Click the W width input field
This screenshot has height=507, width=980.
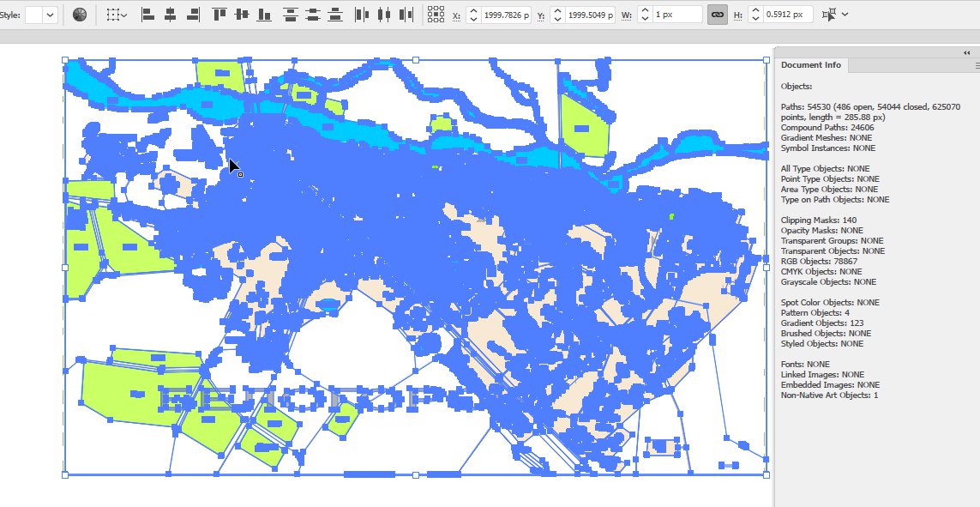(677, 15)
